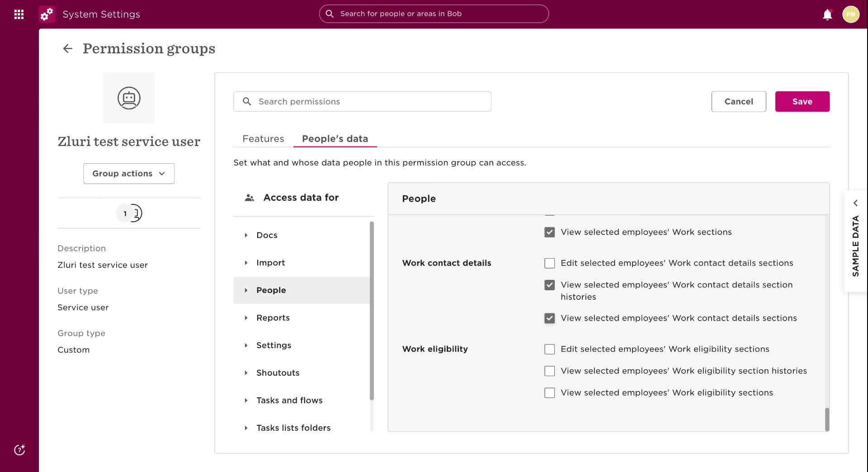This screenshot has width=868, height=472.
Task: Click the Service user type value
Action: click(x=83, y=307)
